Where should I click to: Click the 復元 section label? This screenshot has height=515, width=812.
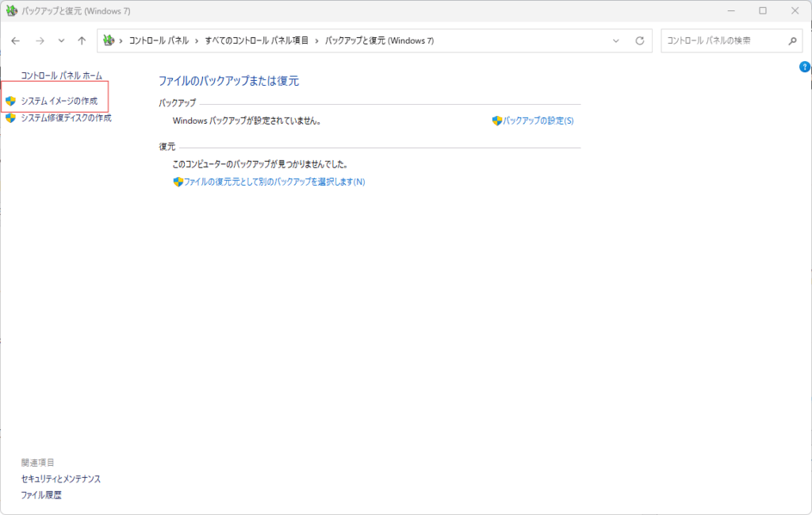167,147
